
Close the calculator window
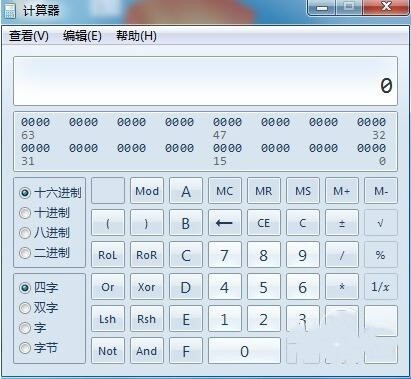pos(386,7)
